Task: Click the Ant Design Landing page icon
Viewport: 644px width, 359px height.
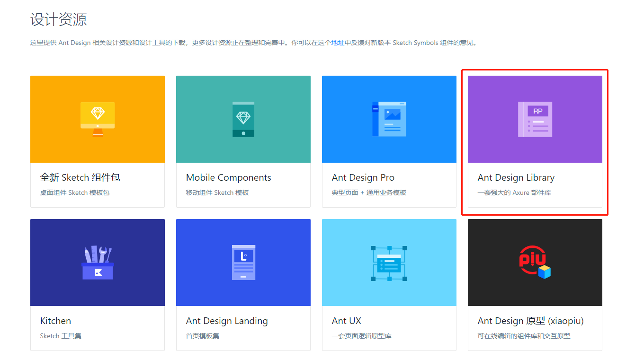Action: 243,263
